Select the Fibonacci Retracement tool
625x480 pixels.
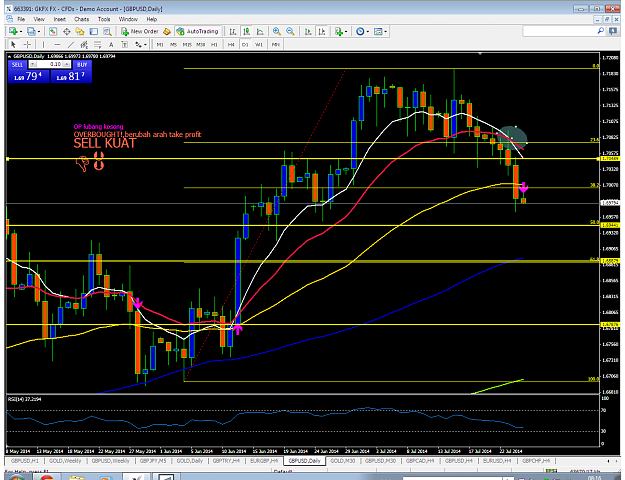(98, 44)
